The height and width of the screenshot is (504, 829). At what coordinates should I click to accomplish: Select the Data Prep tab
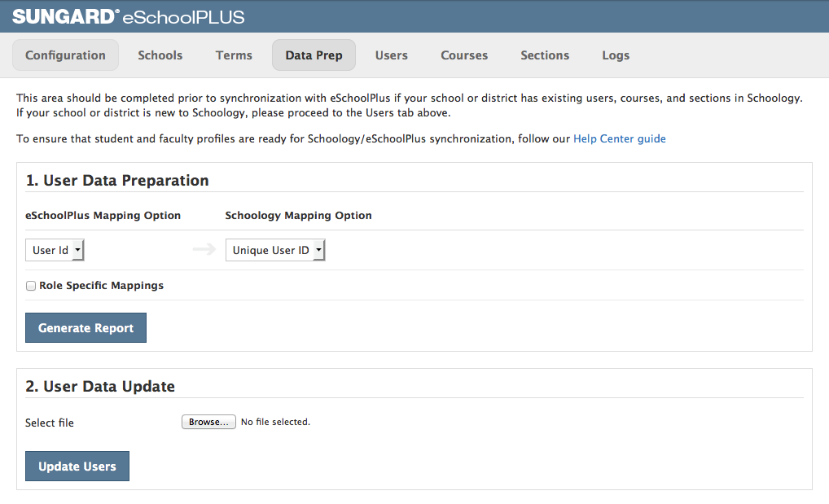point(314,55)
